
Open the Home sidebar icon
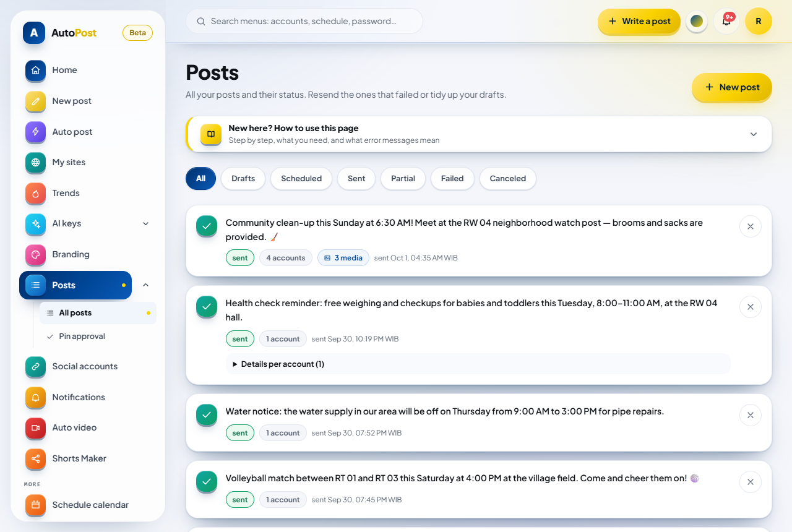[x=35, y=70]
